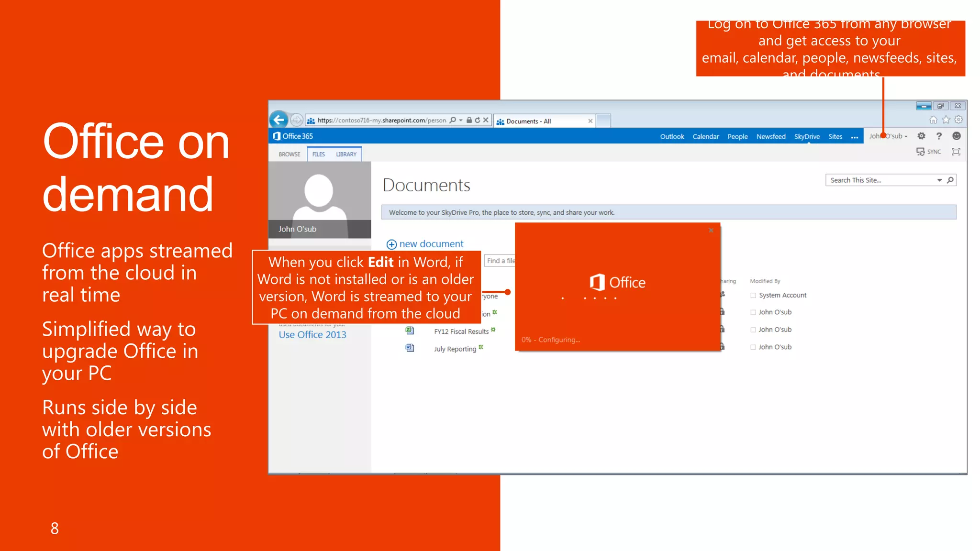Click the browser Tools gear icon
Screen dimensions: 980x551
(958, 120)
